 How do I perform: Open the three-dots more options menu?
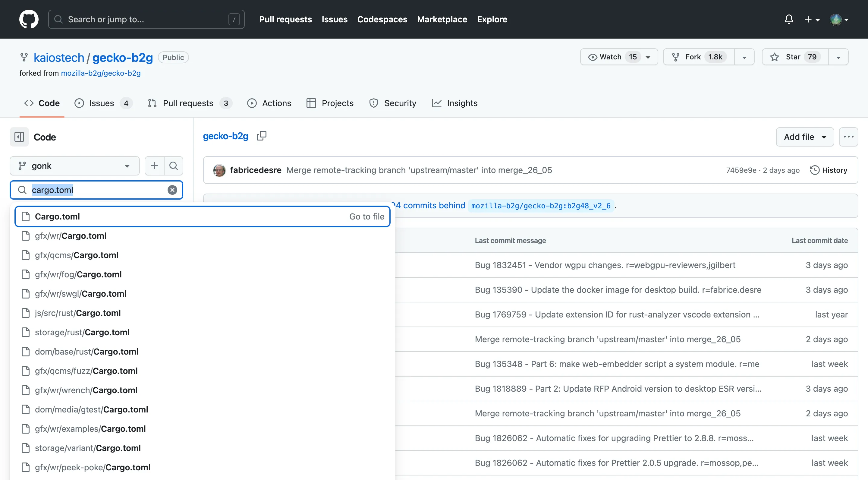tap(848, 137)
